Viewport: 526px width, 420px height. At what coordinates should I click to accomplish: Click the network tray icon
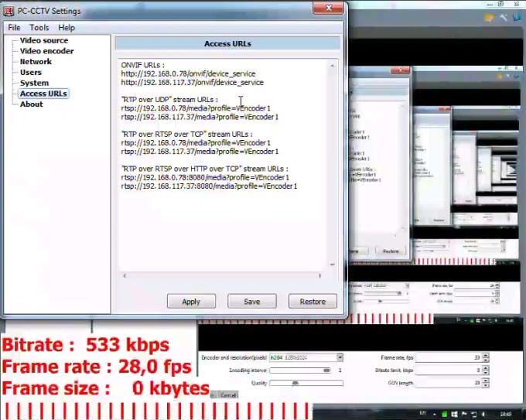pos(474,415)
